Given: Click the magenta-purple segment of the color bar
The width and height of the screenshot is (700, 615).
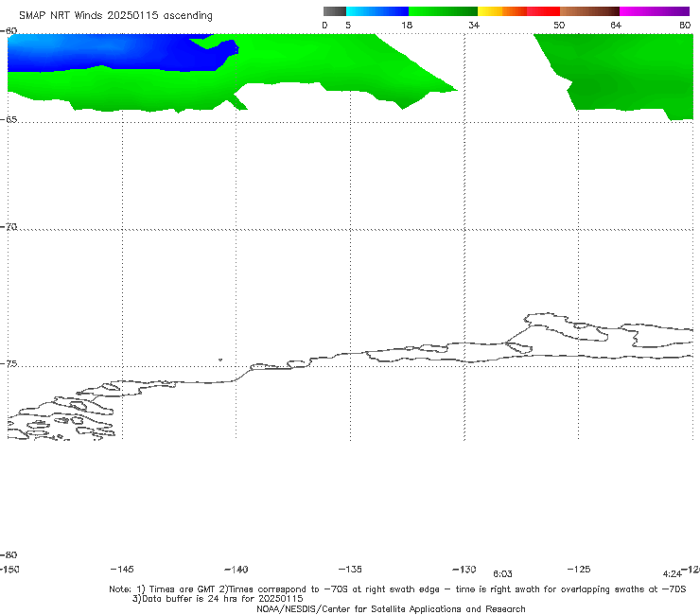Looking at the screenshot, I should [655, 11].
